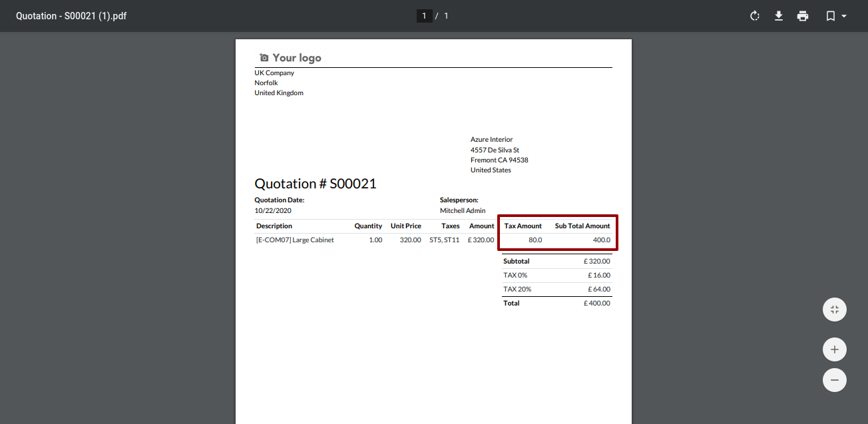Click the 4557 De Silva St address line
This screenshot has width=868, height=424.
point(495,150)
